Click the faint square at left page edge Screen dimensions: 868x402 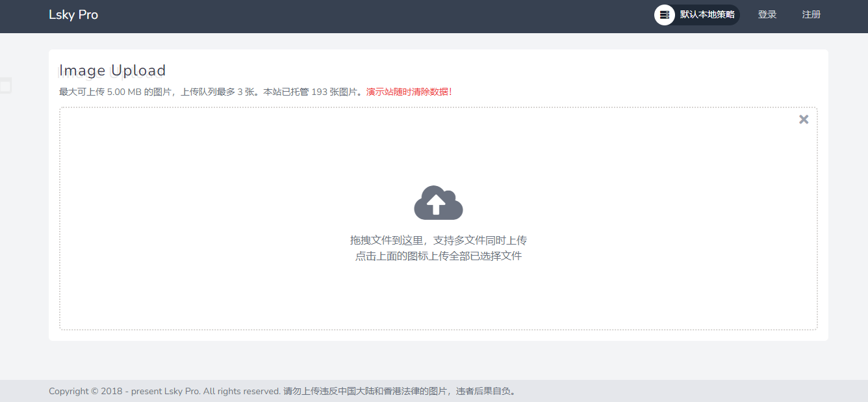click(5, 85)
